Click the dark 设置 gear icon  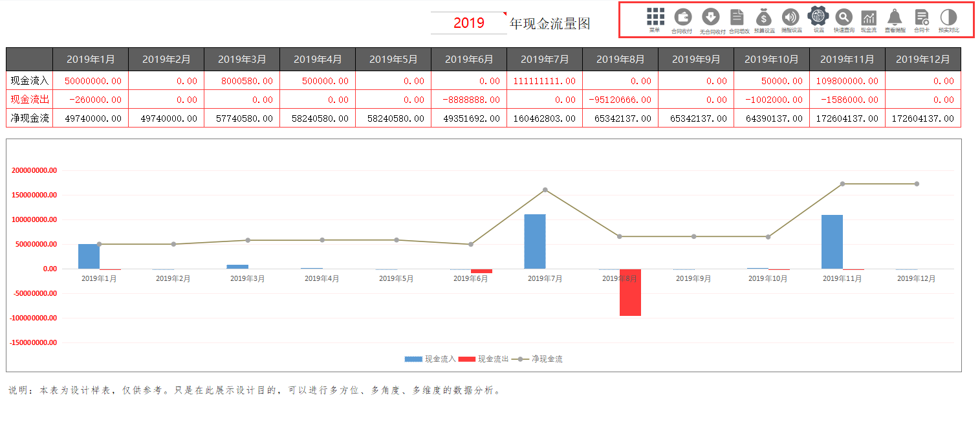(818, 17)
